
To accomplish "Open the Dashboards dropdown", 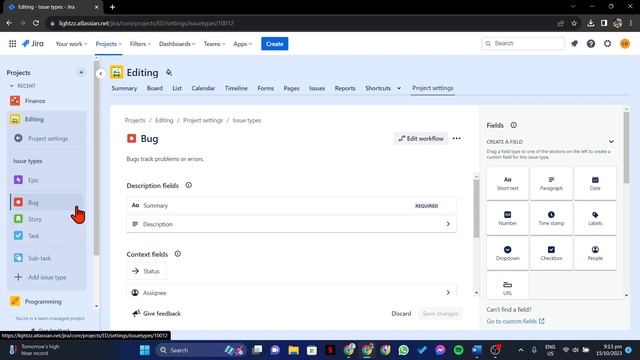I will [x=177, y=44].
